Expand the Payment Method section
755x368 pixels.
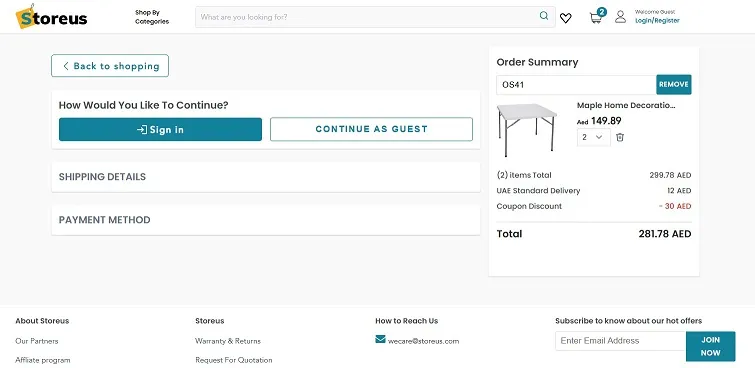point(266,220)
